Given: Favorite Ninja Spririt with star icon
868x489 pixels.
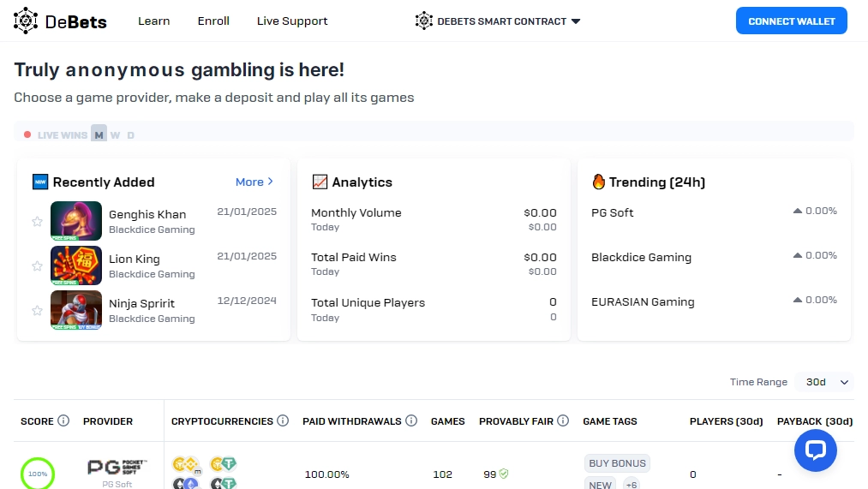Looking at the screenshot, I should (37, 310).
